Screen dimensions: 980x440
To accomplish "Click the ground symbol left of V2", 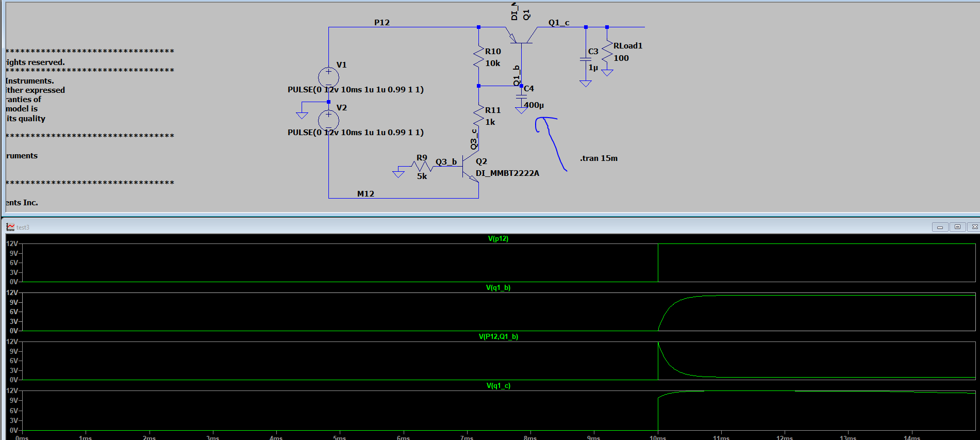I will (302, 115).
